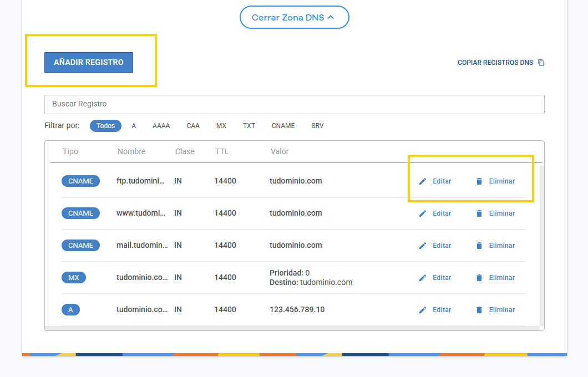Viewport: 588px width, 377px height.
Task: Focus the Buscar Registro search field
Action: 295,104
